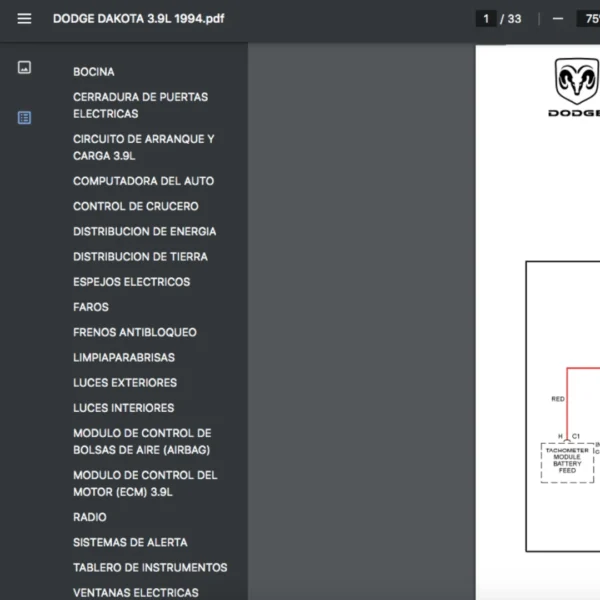This screenshot has height=600, width=600.
Task: Open VENTANAS ELECTRICAS bookmark
Action: [136, 593]
